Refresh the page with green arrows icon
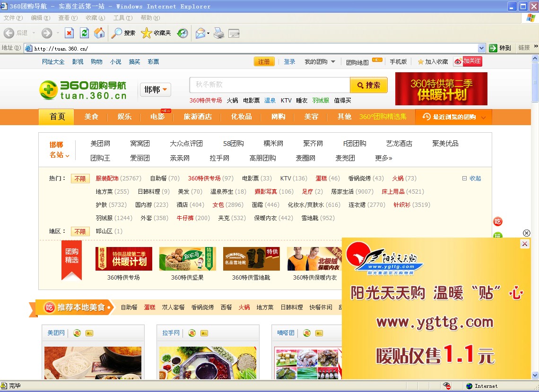The height and width of the screenshot is (392, 539). pyautogui.click(x=84, y=33)
